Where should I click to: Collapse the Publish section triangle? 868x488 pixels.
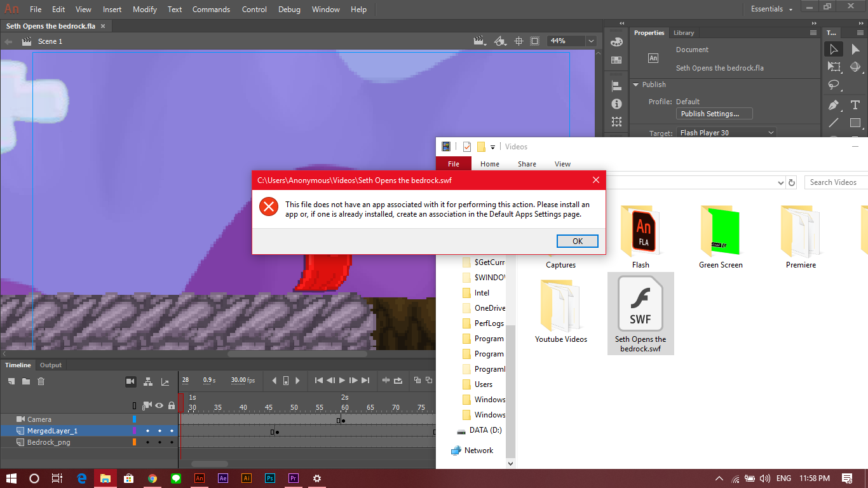coord(636,85)
